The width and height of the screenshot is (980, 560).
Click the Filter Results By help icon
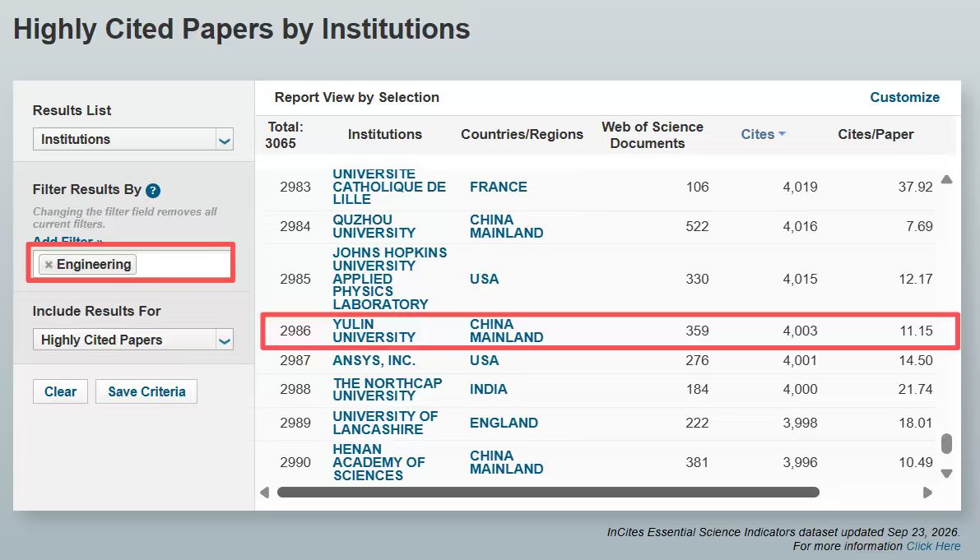[153, 191]
